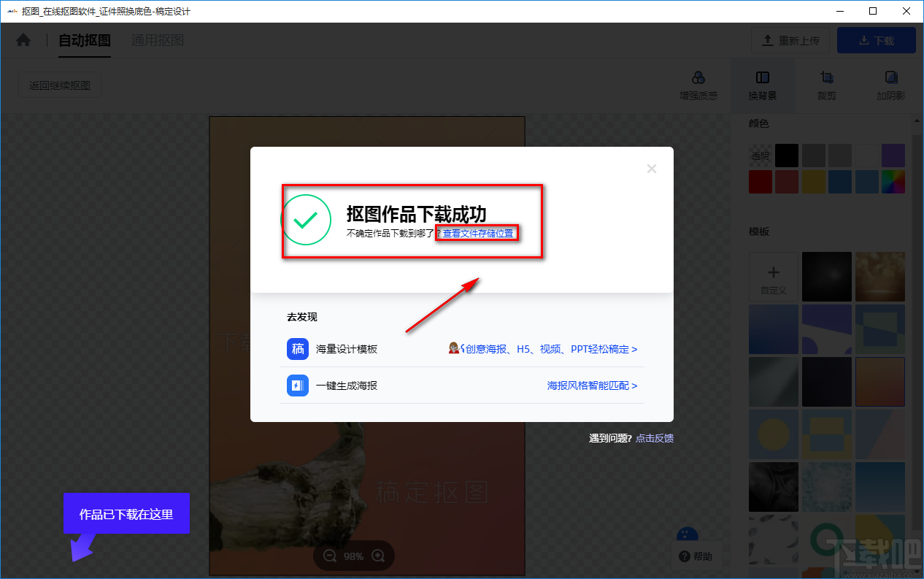Select the yellow circle template thumbnail
This screenshot has width=924, height=579.
774,434
